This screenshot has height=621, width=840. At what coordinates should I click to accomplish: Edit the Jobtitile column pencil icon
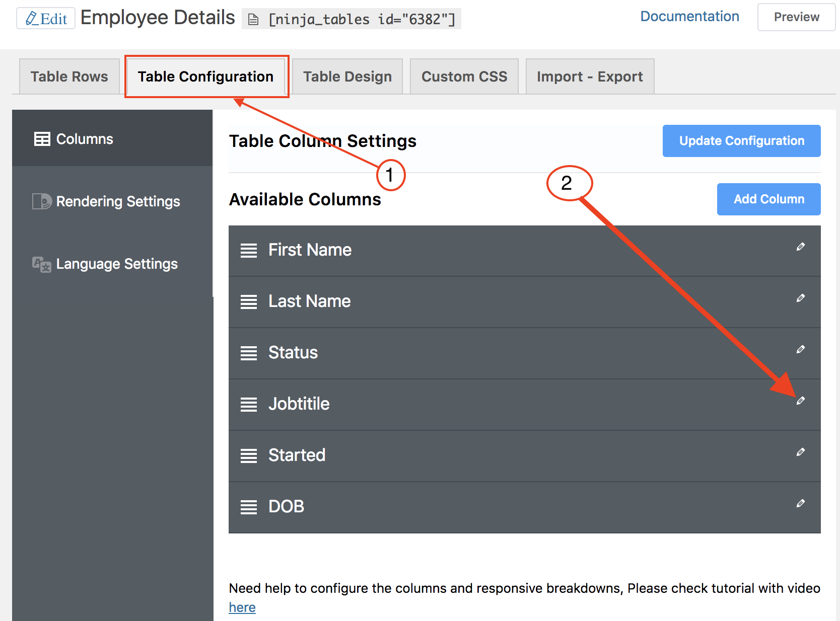click(801, 401)
